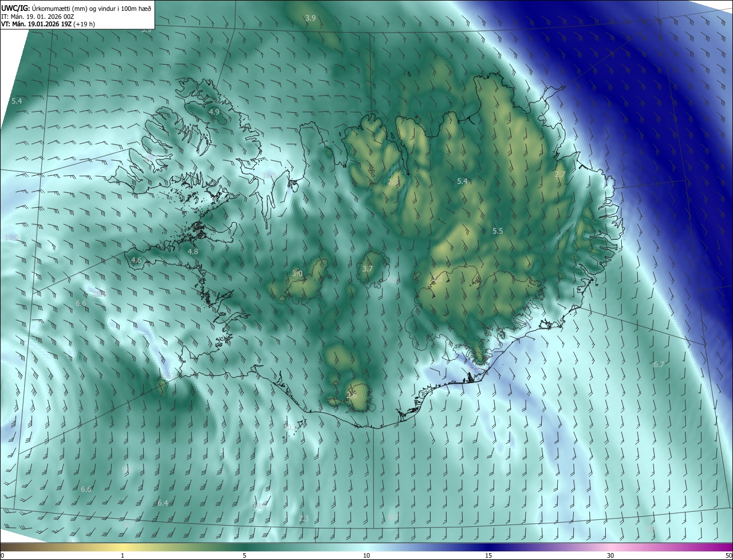Click the '4.8' value label on the map
The width and height of the screenshot is (733, 560).
pyautogui.click(x=193, y=251)
